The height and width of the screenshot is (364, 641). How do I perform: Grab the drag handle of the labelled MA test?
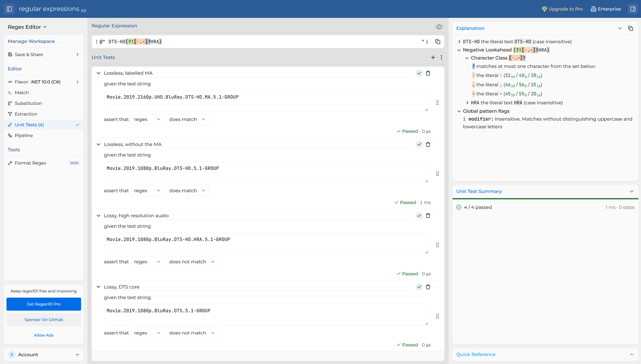point(437,103)
